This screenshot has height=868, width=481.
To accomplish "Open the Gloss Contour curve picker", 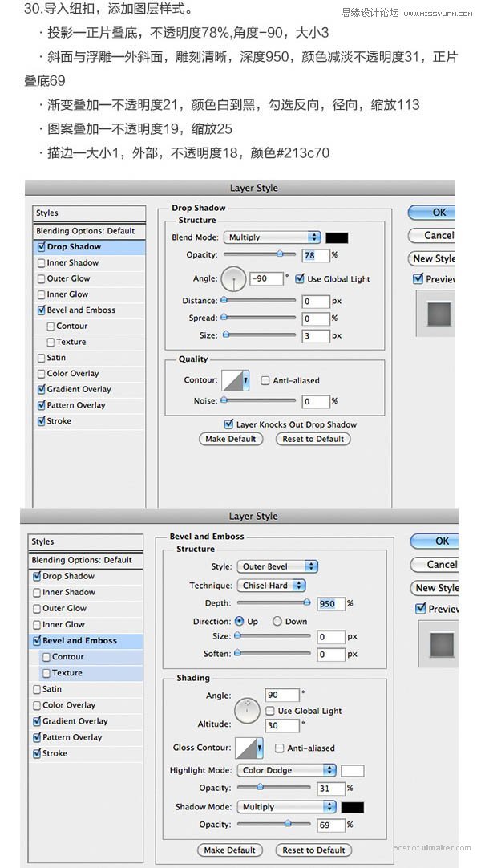I will [x=249, y=748].
